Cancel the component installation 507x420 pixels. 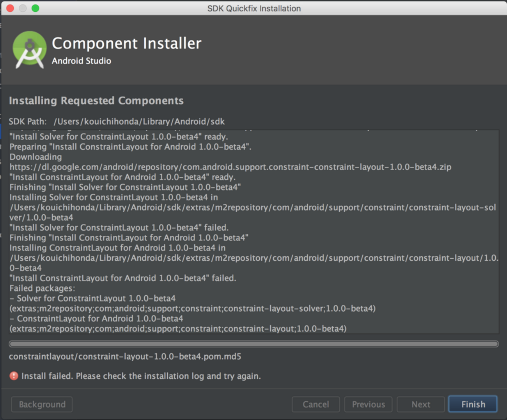click(316, 404)
